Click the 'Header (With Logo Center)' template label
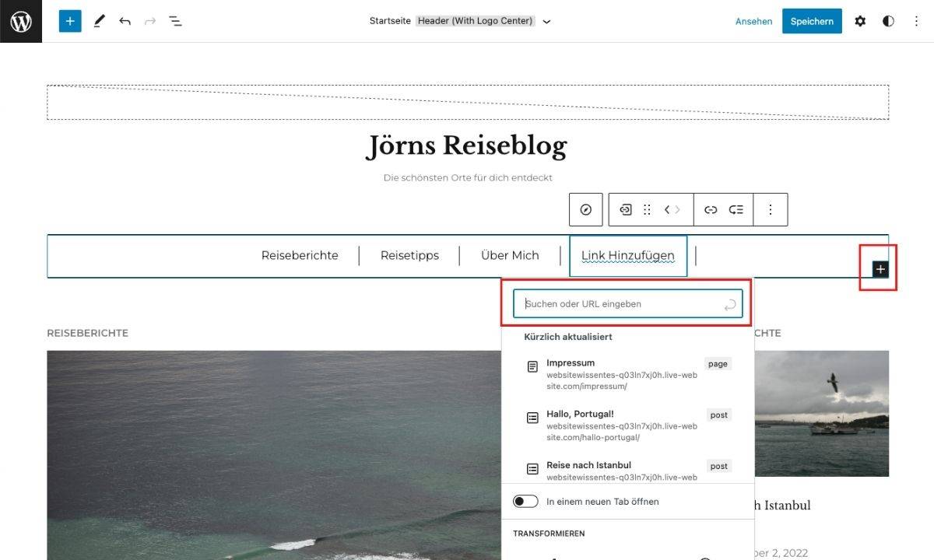 476,21
